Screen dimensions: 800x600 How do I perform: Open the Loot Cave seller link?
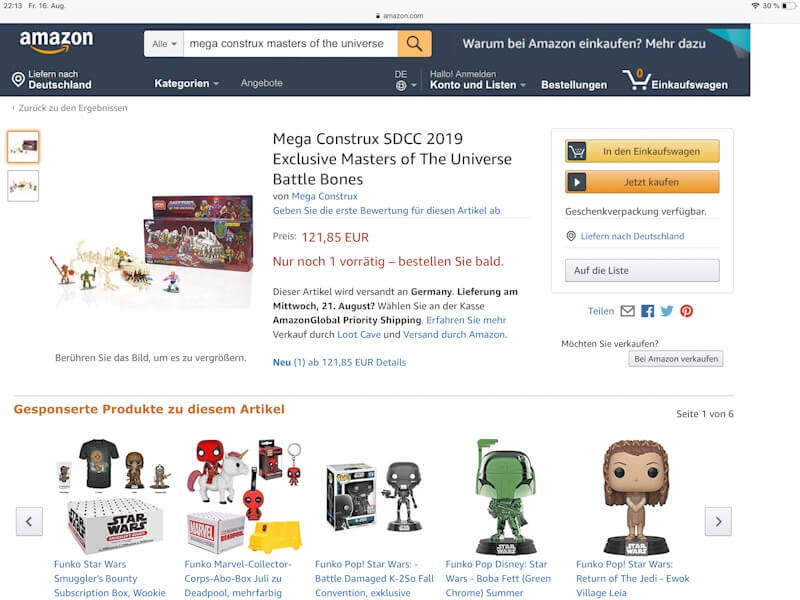[359, 335]
